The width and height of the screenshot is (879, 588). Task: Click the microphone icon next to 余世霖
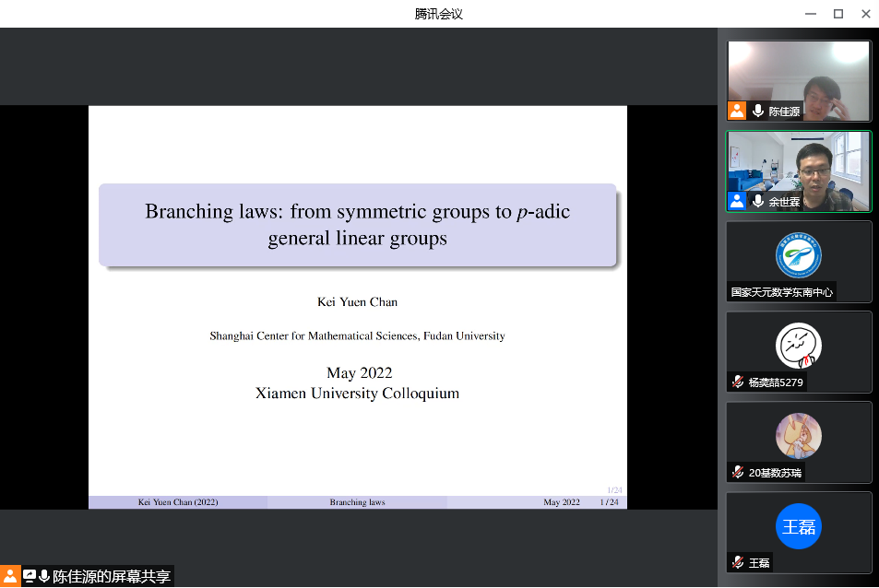coord(758,201)
